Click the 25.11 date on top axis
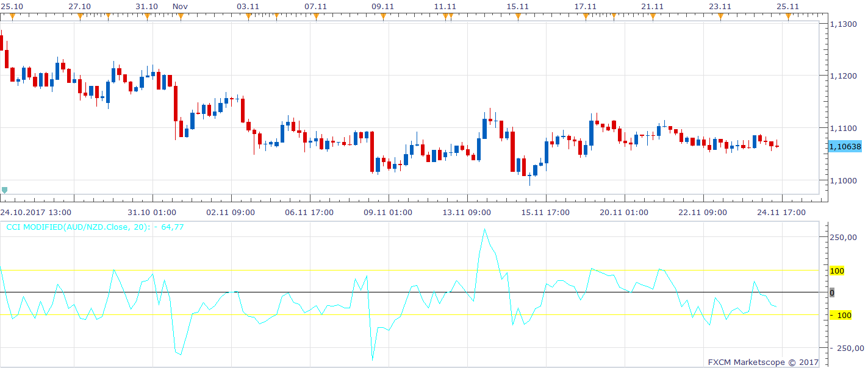 click(x=787, y=6)
